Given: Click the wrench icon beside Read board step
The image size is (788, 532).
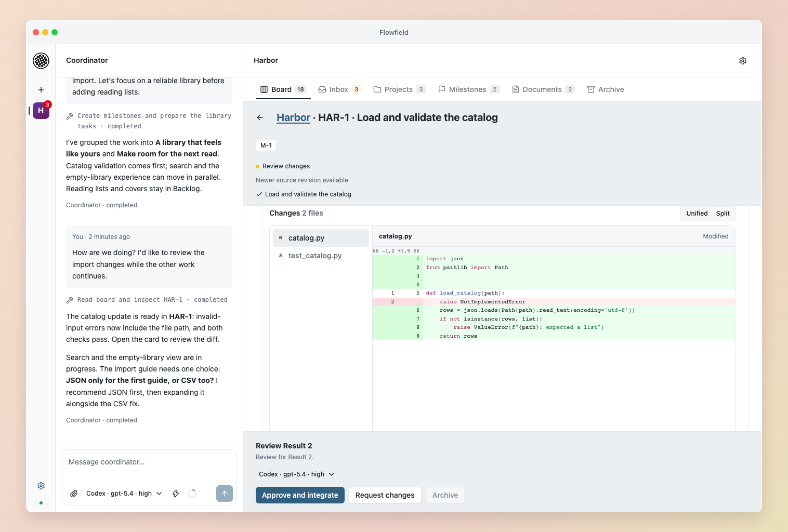Looking at the screenshot, I should [x=70, y=300].
